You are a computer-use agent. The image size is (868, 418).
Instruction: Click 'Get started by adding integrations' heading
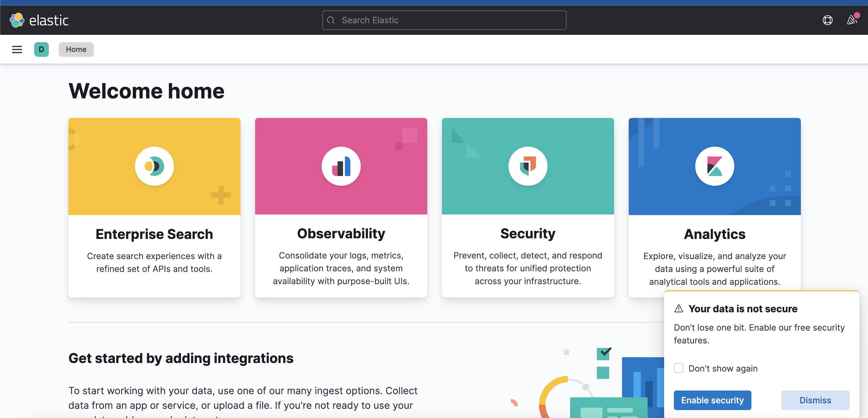(x=181, y=358)
